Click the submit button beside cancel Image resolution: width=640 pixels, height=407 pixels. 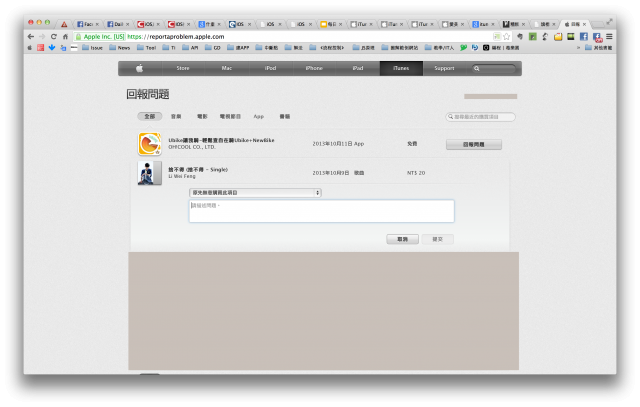click(x=438, y=239)
